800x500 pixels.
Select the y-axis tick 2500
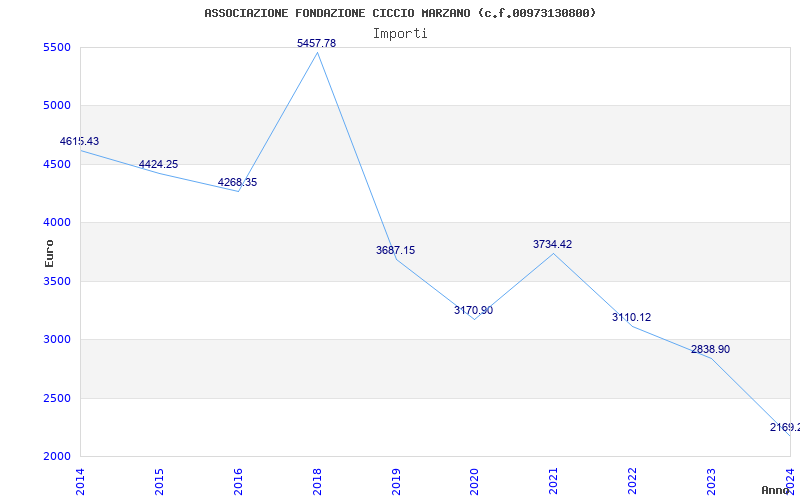(x=57, y=398)
